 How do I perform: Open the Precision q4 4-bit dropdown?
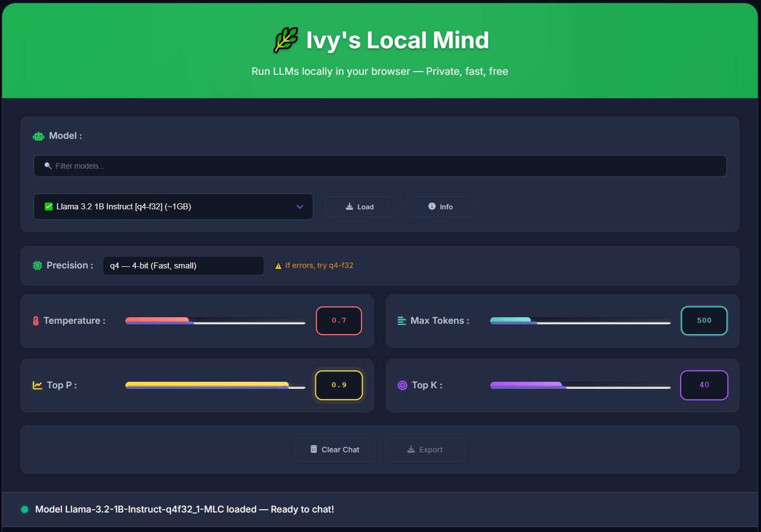coord(183,266)
